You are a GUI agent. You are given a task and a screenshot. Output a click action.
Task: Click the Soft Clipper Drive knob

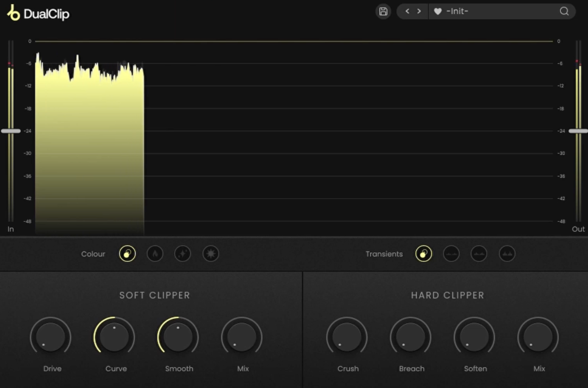coord(51,337)
